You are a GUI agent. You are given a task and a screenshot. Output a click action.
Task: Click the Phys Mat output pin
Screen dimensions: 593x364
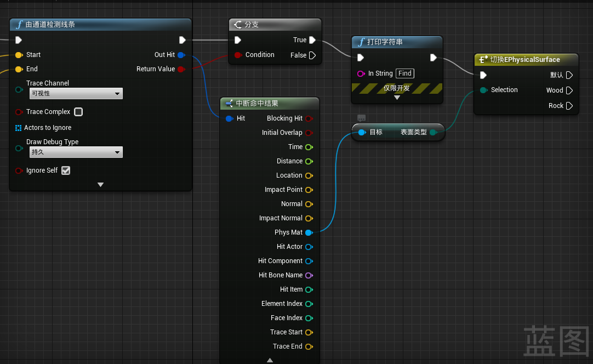[x=309, y=232]
